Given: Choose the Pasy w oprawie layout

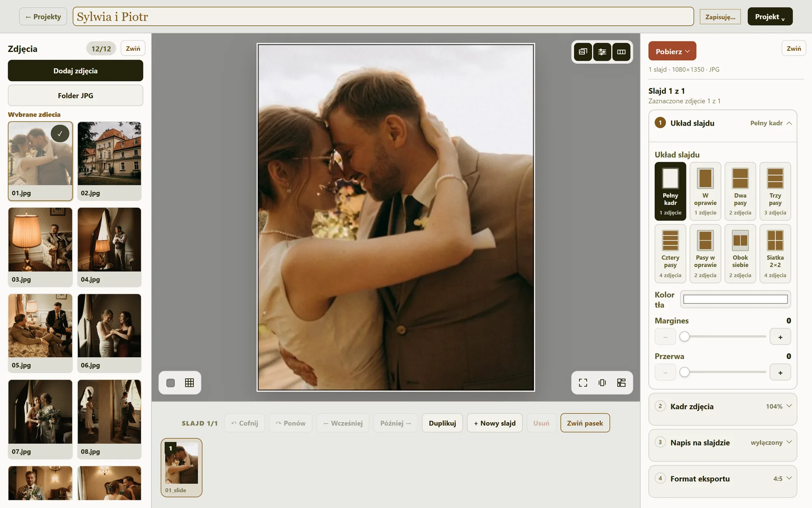Looking at the screenshot, I should point(705,254).
